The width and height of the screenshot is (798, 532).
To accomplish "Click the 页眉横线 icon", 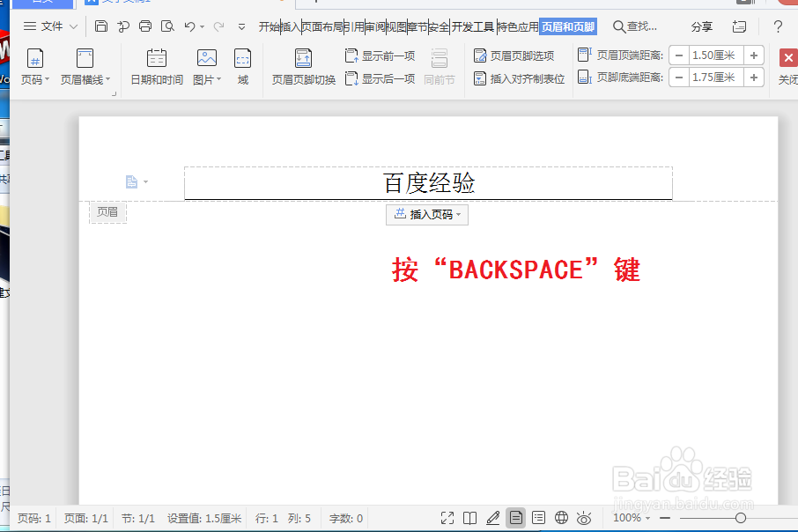I will (85, 58).
